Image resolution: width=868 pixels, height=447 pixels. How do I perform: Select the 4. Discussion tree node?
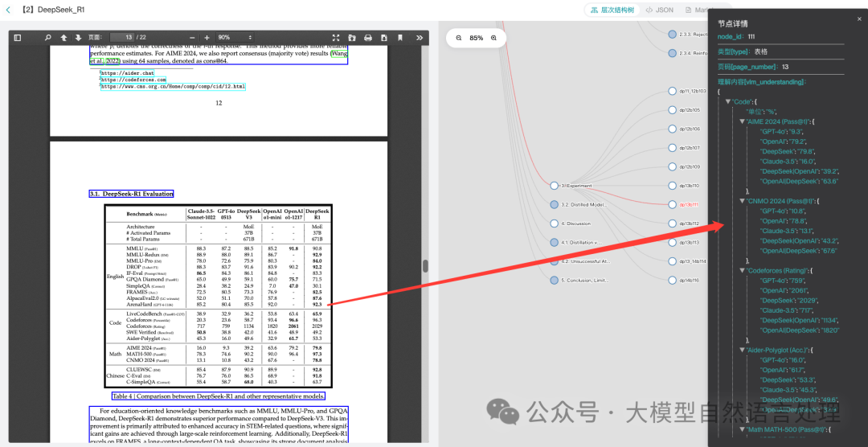point(554,223)
